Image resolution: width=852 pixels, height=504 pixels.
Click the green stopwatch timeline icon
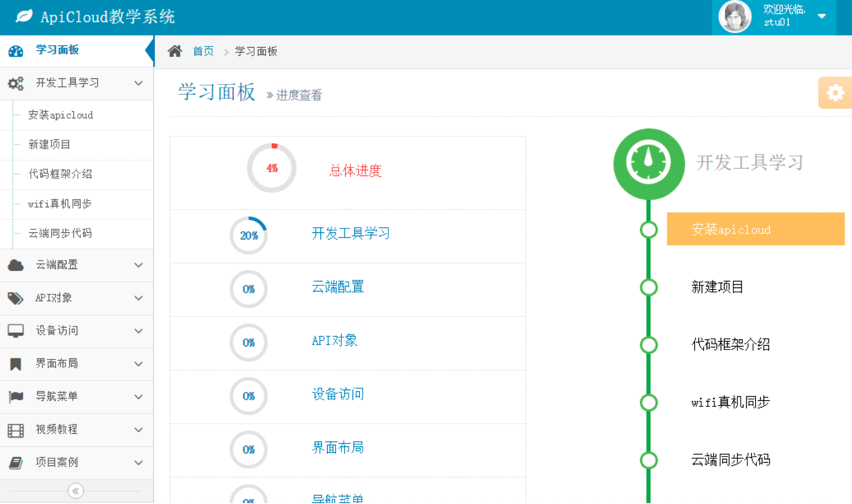coord(649,164)
